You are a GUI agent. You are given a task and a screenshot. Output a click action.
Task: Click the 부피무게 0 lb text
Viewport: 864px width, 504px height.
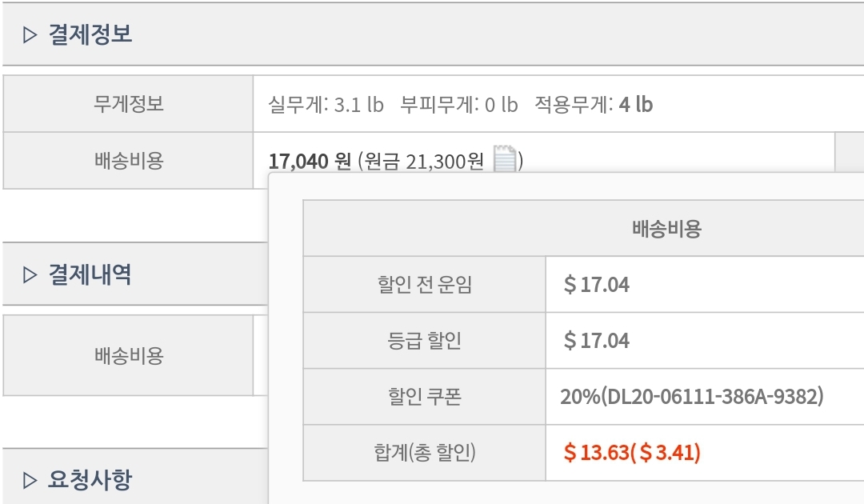tap(459, 105)
